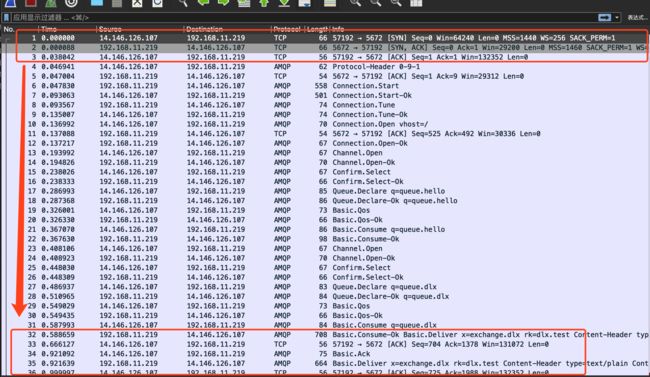Viewport: 650px width, 377px height.
Task: Go to specified packet icon
Action: [244, 3]
